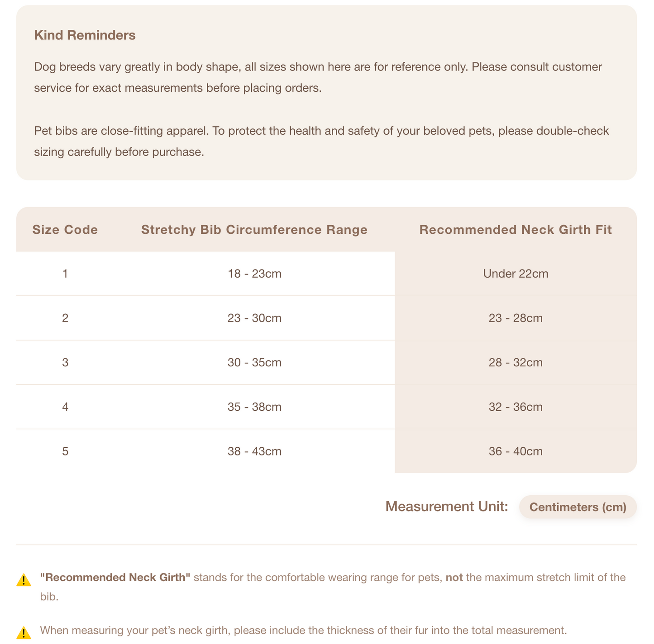Select size code 3 row
Viewport: 654px width, 644px height.
[326, 362]
